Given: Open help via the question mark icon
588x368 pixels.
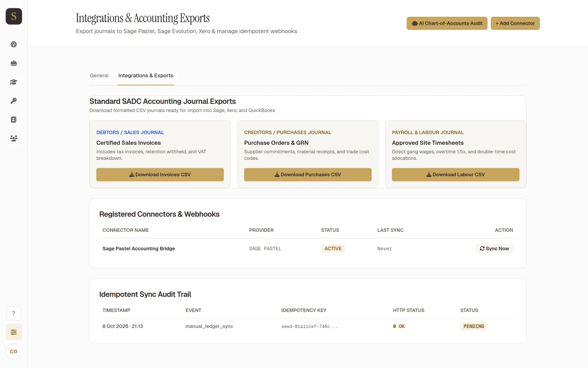Looking at the screenshot, I should pos(14,313).
